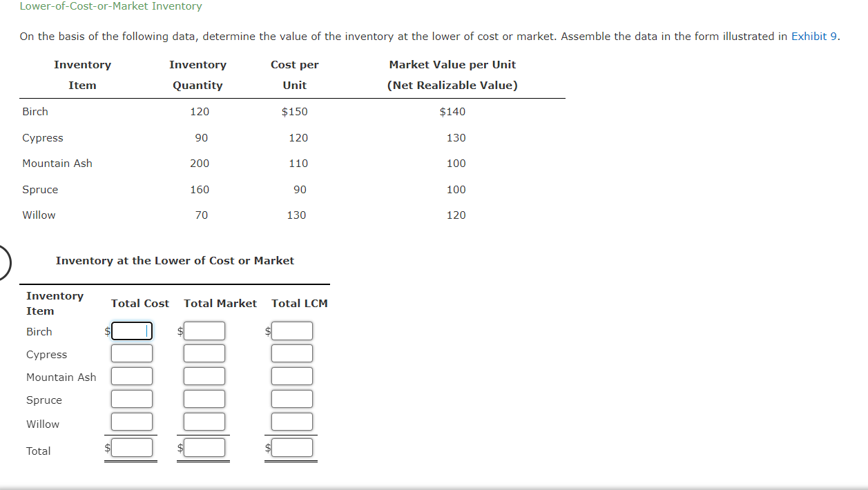Click the Mountain Ash Total Cost field
The height and width of the screenshot is (490, 868).
tap(131, 375)
